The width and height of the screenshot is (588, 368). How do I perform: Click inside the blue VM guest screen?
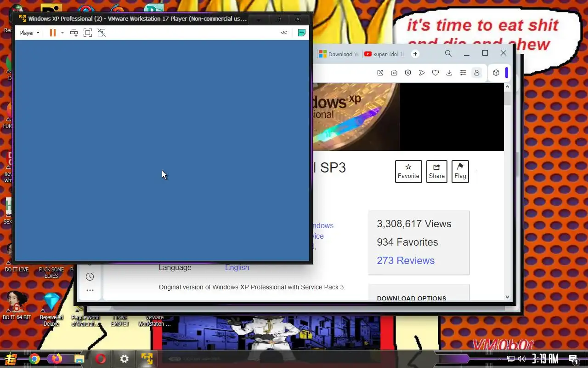point(162,150)
